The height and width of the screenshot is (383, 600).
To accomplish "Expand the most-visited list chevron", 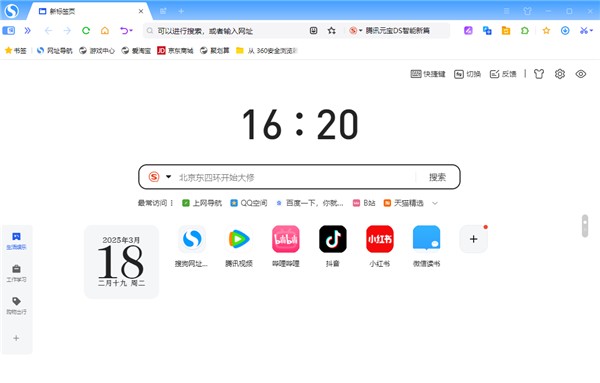I will coord(435,203).
